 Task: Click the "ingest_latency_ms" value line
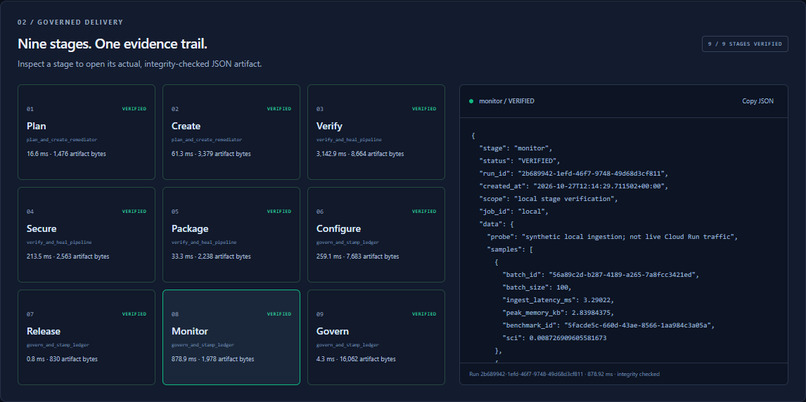tap(559, 300)
